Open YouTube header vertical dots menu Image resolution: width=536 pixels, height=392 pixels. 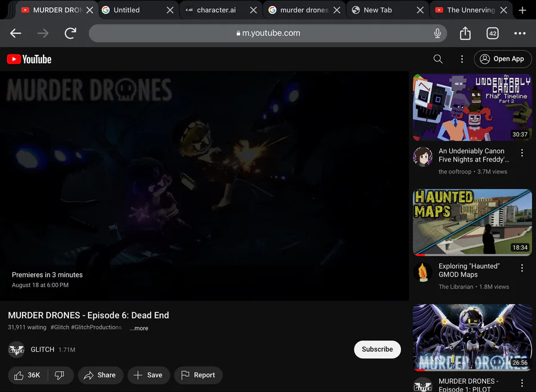point(462,59)
